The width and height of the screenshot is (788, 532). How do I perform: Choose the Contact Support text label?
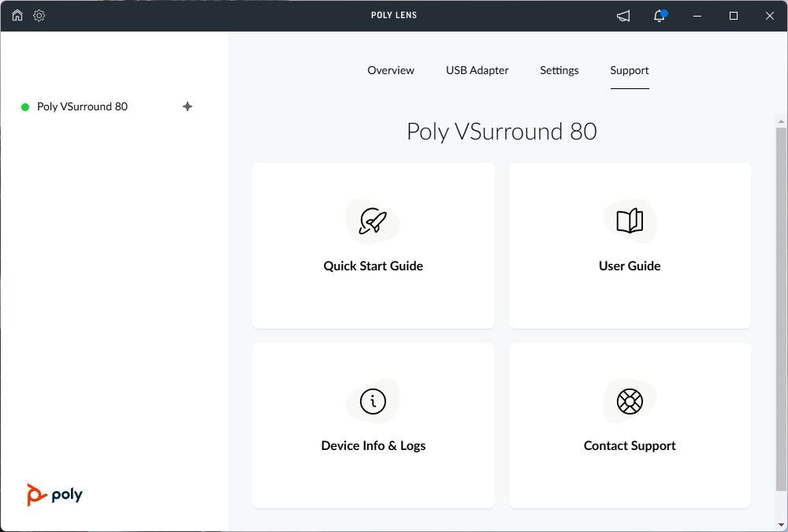coord(630,446)
